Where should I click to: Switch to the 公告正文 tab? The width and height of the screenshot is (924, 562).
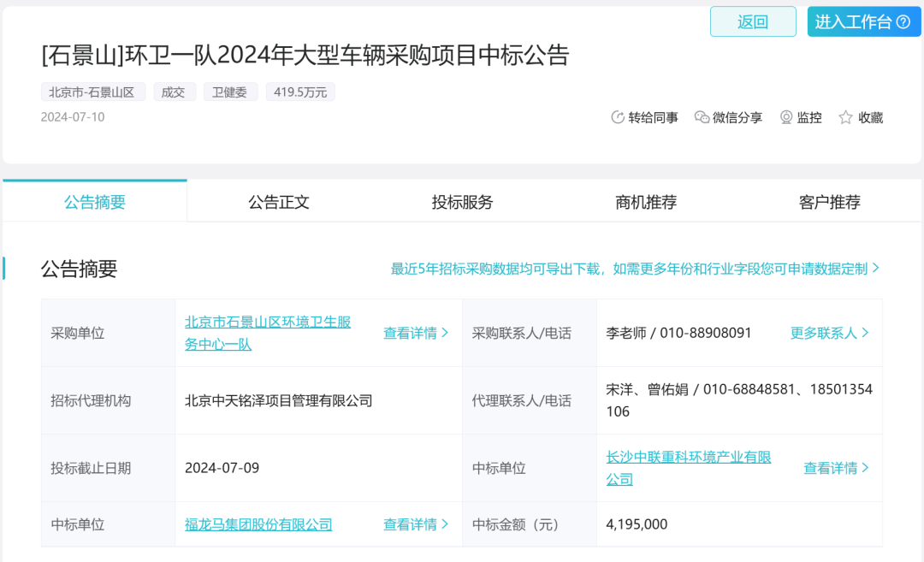pyautogui.click(x=279, y=202)
